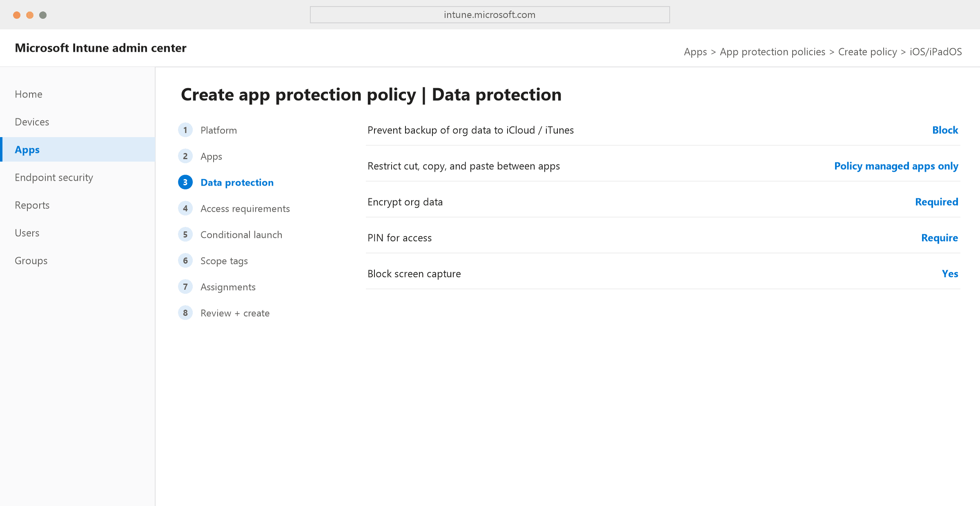Click 'Prevent backup of org data' label
The image size is (980, 506).
click(470, 131)
